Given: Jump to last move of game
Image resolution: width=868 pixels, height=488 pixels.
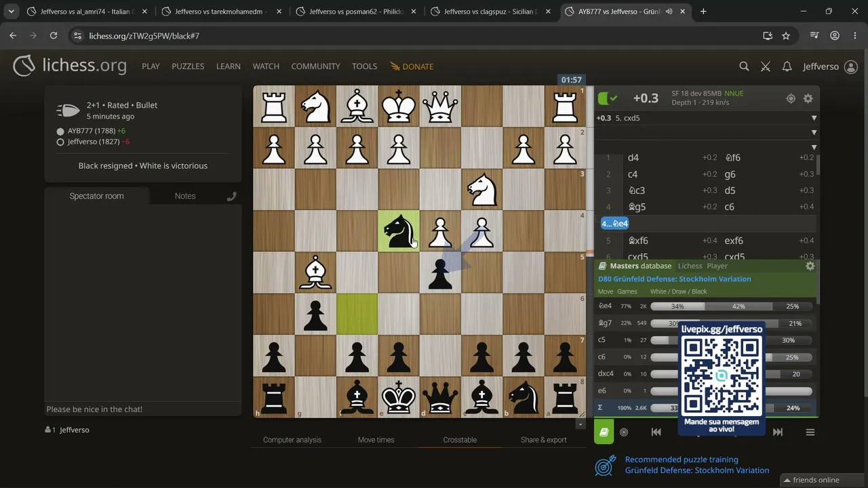Looking at the screenshot, I should click(778, 432).
